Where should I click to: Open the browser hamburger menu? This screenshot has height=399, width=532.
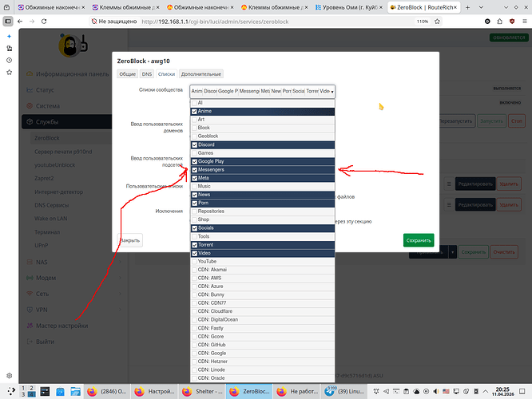(525, 22)
